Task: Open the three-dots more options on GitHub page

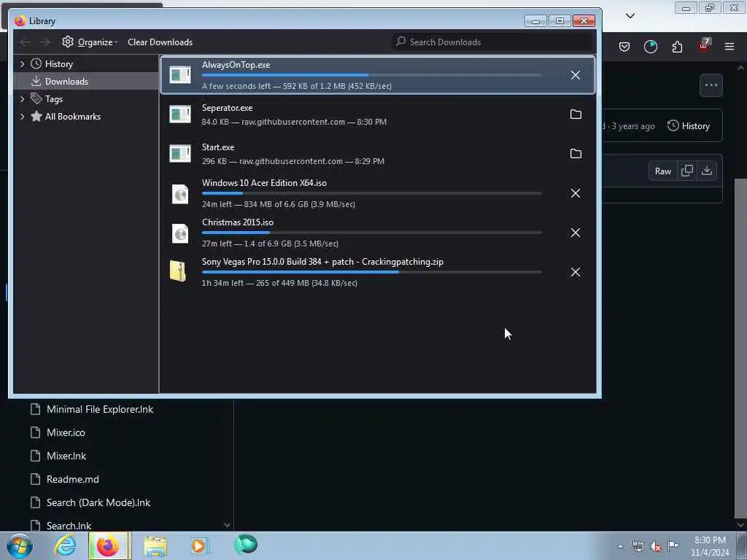Action: click(x=711, y=85)
